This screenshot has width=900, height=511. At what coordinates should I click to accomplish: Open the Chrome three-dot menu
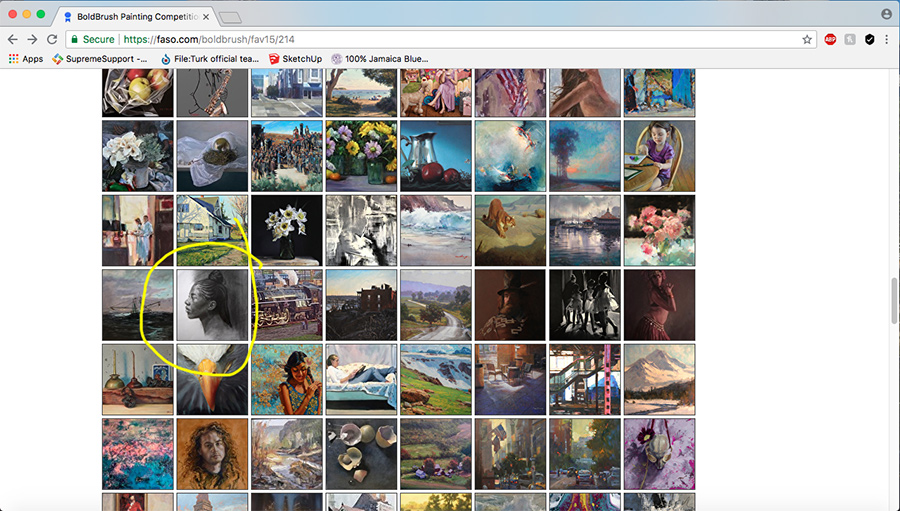887,39
